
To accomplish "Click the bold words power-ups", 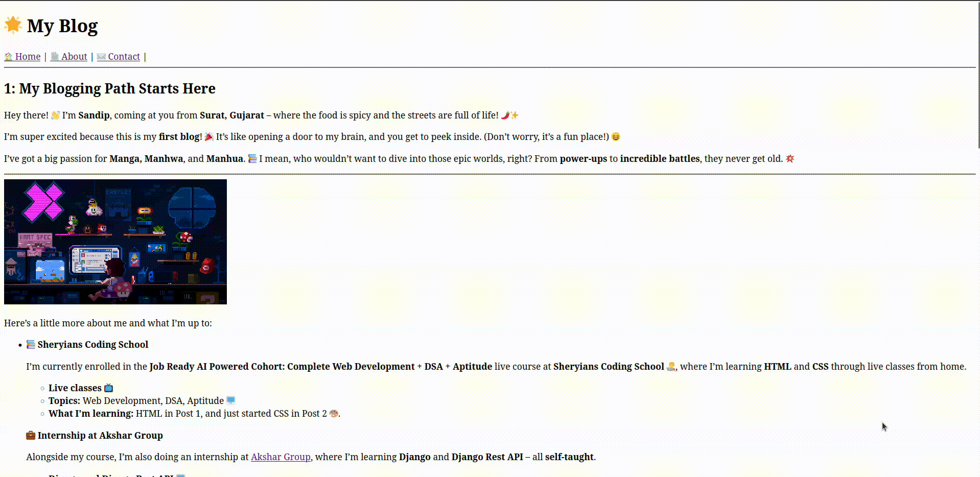I will [x=584, y=159].
